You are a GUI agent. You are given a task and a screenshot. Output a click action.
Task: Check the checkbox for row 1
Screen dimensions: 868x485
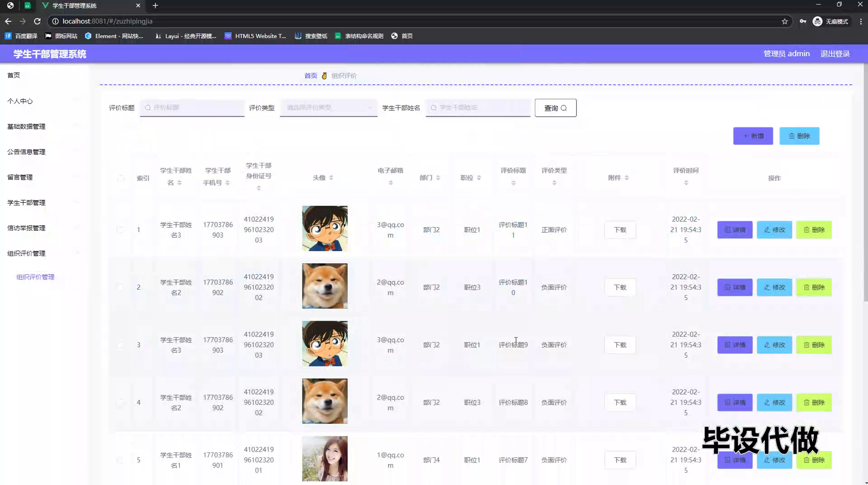[x=120, y=230]
